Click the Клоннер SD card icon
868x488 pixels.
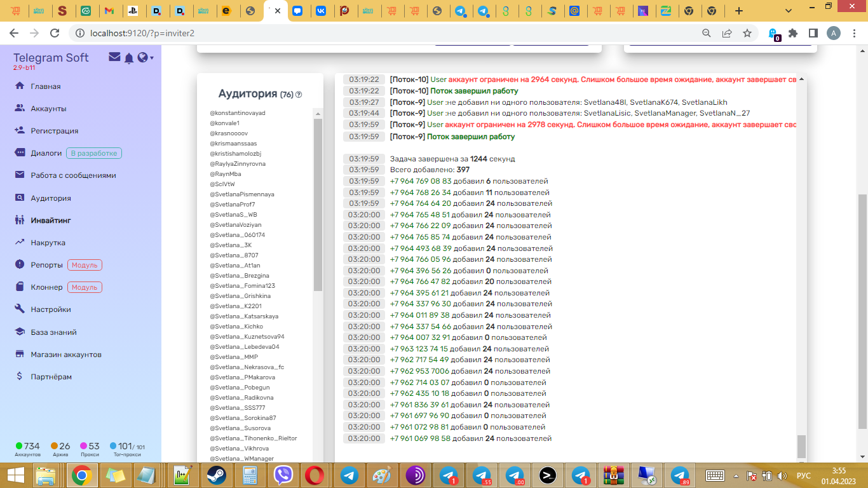(x=20, y=287)
